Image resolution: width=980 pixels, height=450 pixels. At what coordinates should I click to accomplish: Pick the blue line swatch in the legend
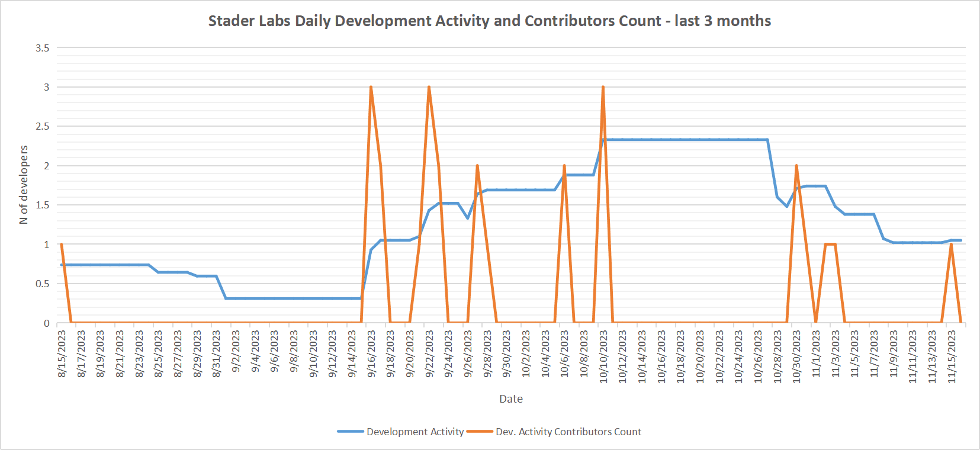(x=351, y=432)
